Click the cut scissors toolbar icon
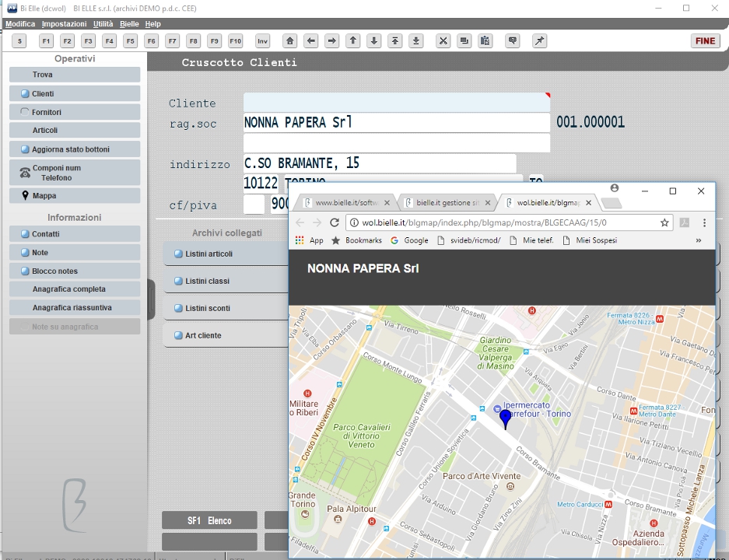The height and width of the screenshot is (560, 729). (443, 41)
